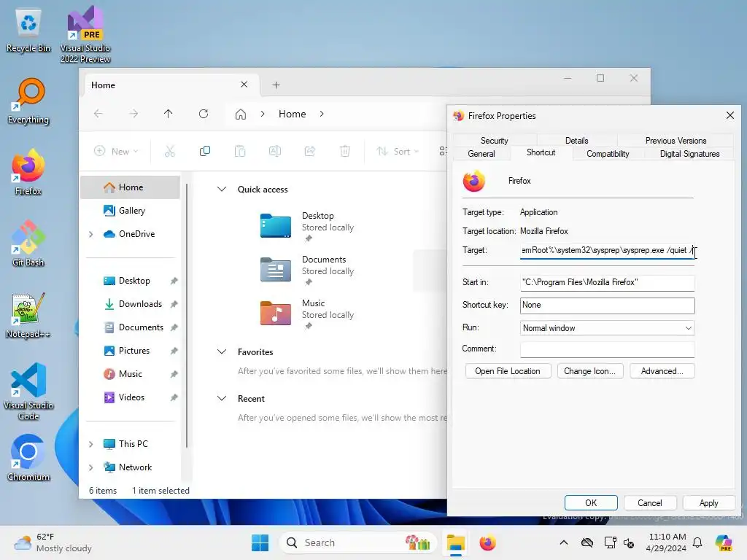Go forward in File Explorer
The height and width of the screenshot is (560, 747).
click(x=134, y=114)
